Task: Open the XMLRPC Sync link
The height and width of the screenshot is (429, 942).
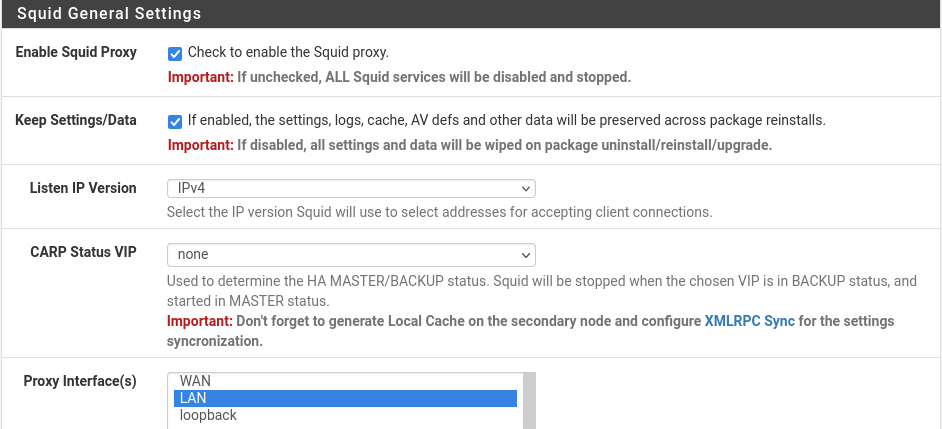Action: [749, 321]
